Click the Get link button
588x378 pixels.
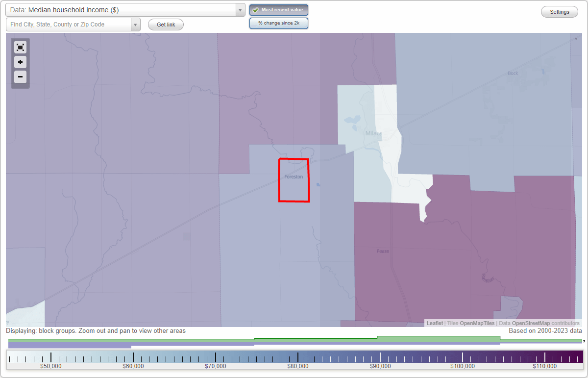point(165,24)
